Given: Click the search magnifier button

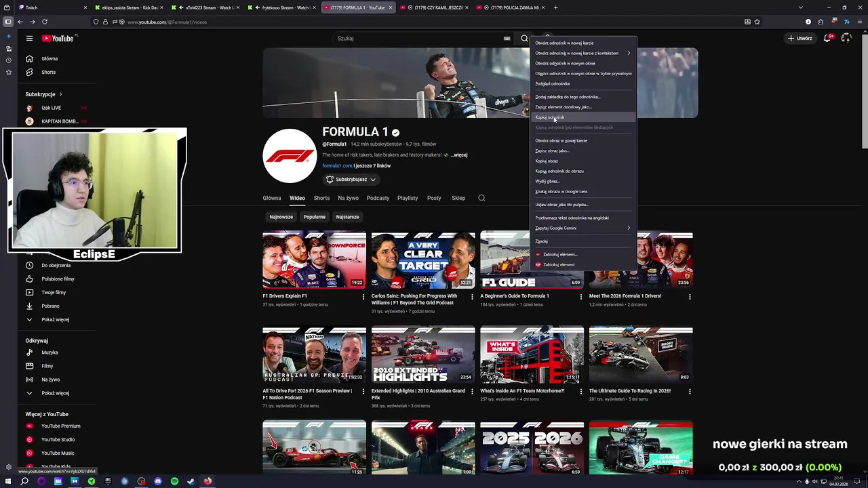Looking at the screenshot, I should 524,39.
